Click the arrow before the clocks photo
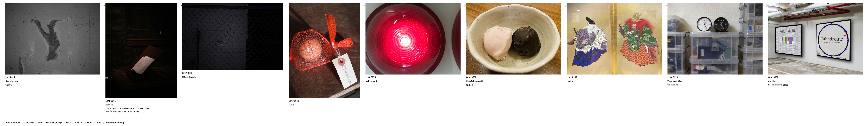Image resolution: width=868 pixels, height=126 pixels. point(665,6)
